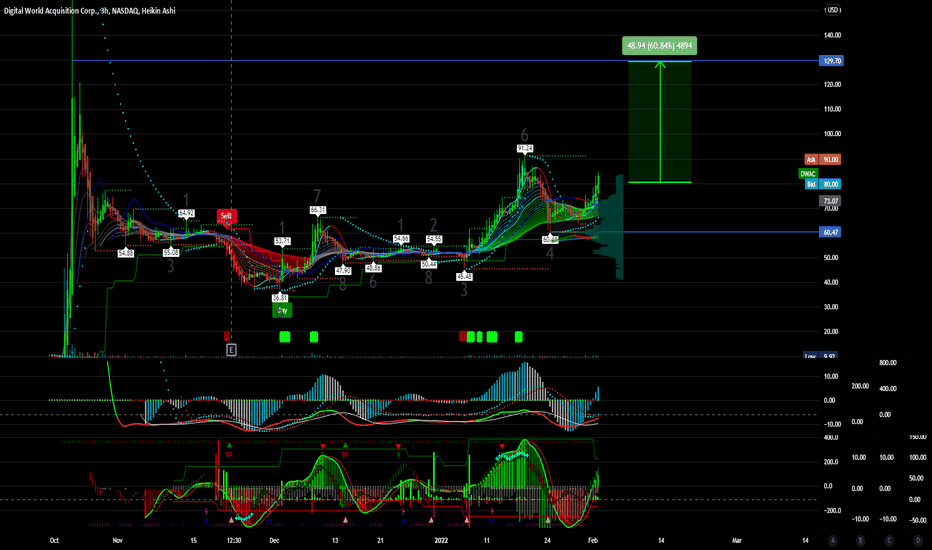Viewport: 932px width, 550px height.
Task: Click the 110.00 price axis value
Action: 832,109
